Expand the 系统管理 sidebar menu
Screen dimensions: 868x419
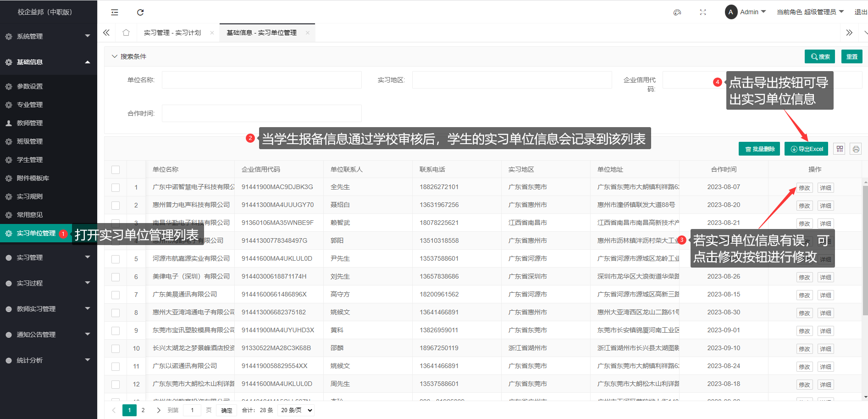(x=48, y=36)
